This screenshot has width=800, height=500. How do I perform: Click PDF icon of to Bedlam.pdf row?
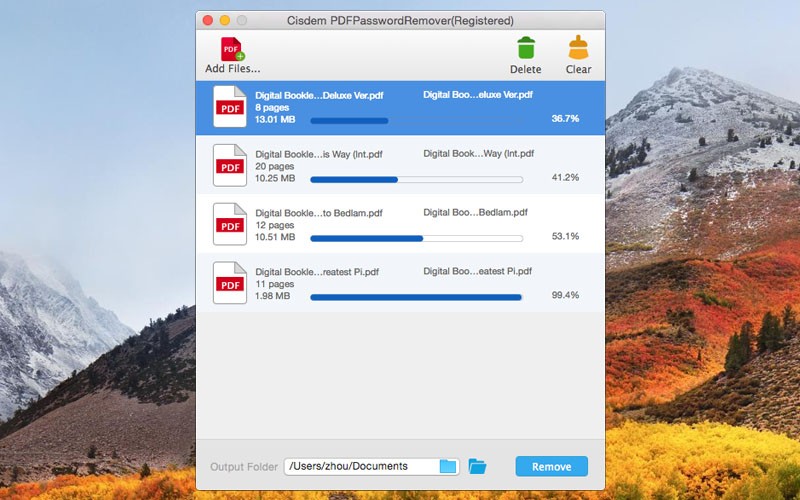[x=230, y=224]
